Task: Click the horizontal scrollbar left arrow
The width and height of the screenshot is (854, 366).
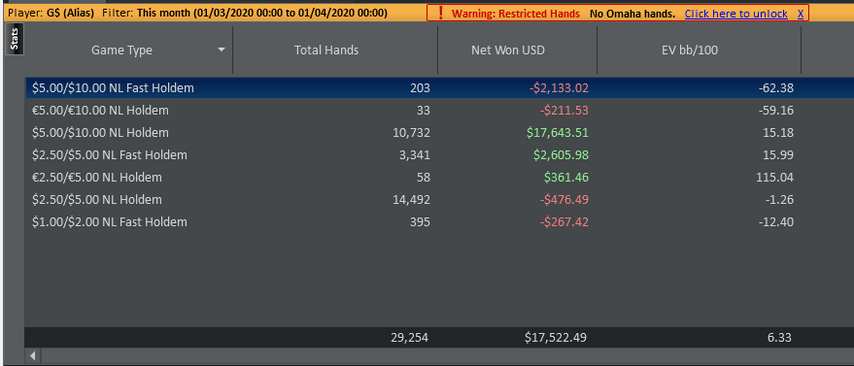Action: point(33,356)
